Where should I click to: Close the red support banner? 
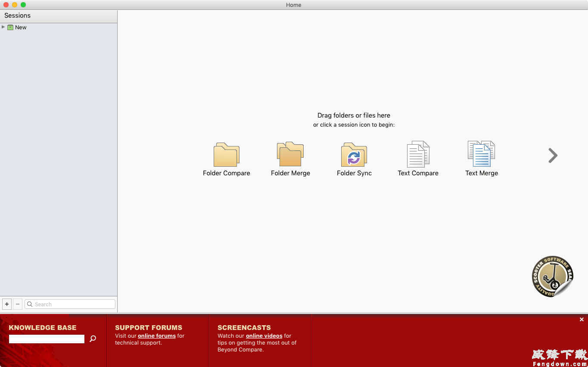coord(582,320)
